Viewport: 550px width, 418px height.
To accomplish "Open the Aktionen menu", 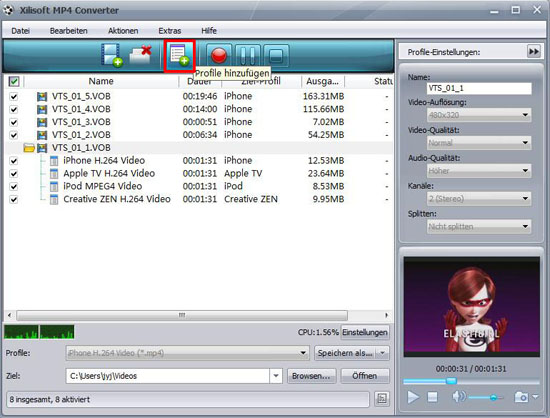I will pyautogui.click(x=123, y=31).
